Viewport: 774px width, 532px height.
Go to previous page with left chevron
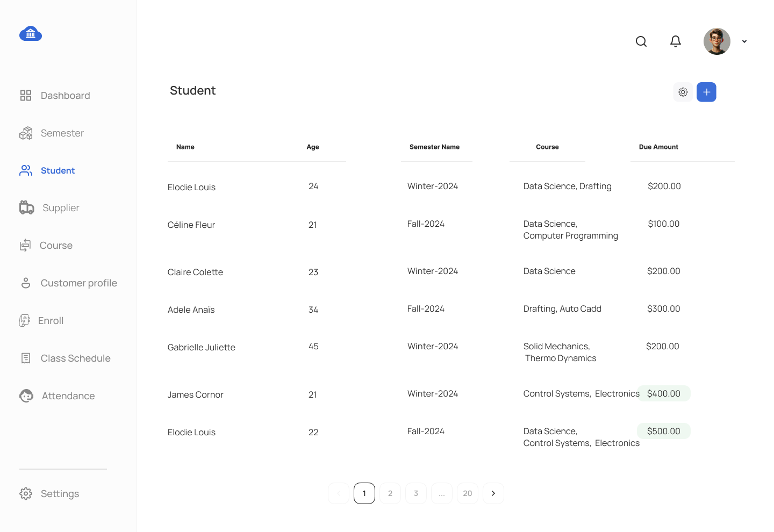click(339, 493)
